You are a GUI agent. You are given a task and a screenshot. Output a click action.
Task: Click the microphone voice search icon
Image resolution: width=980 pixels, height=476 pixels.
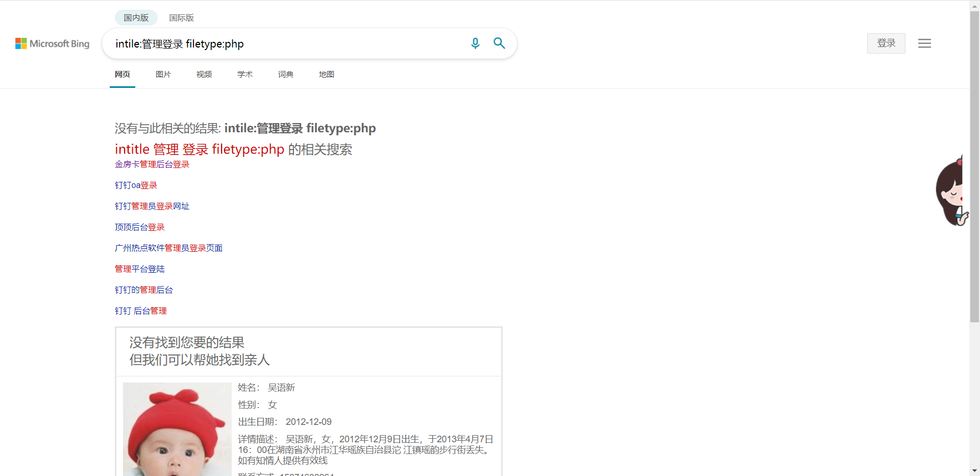click(x=475, y=43)
